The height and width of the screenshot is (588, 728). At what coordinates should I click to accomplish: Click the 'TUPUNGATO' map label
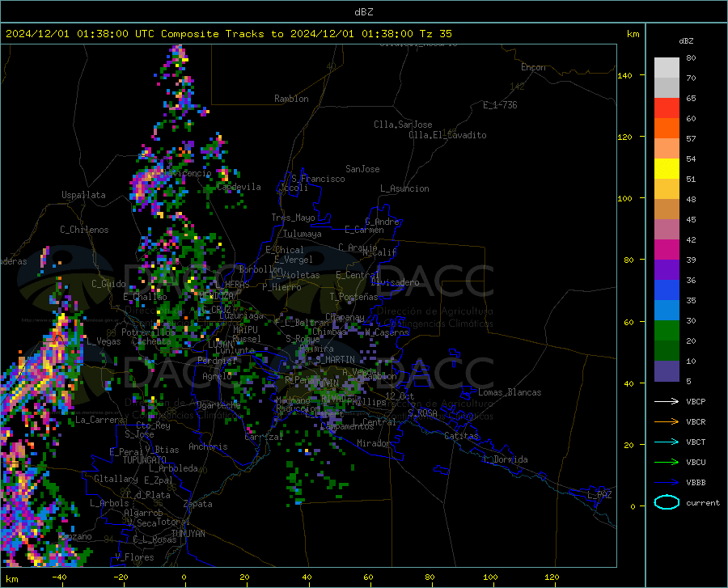point(145,460)
